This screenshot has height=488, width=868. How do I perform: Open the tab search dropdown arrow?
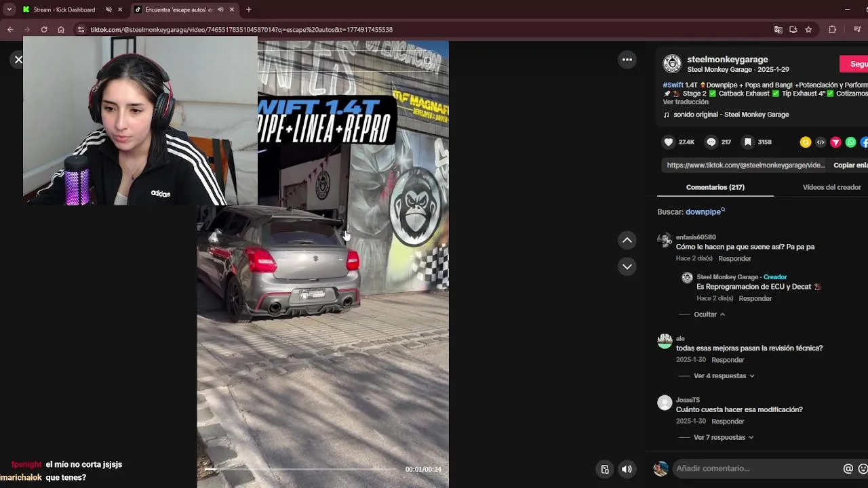[x=9, y=9]
